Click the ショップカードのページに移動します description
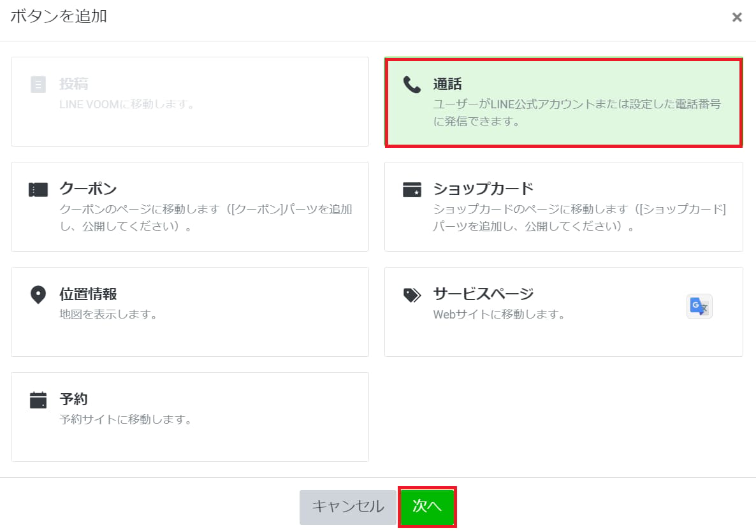 pyautogui.click(x=579, y=218)
